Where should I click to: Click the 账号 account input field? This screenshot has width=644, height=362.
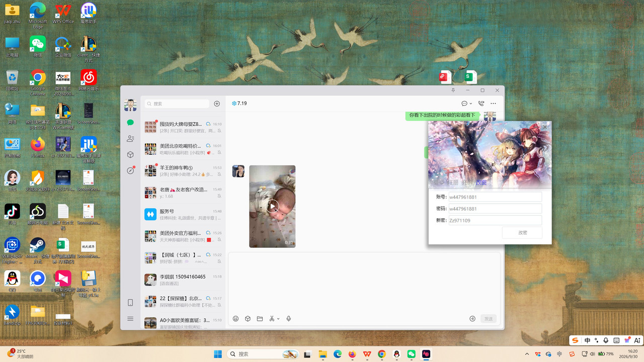click(495, 197)
